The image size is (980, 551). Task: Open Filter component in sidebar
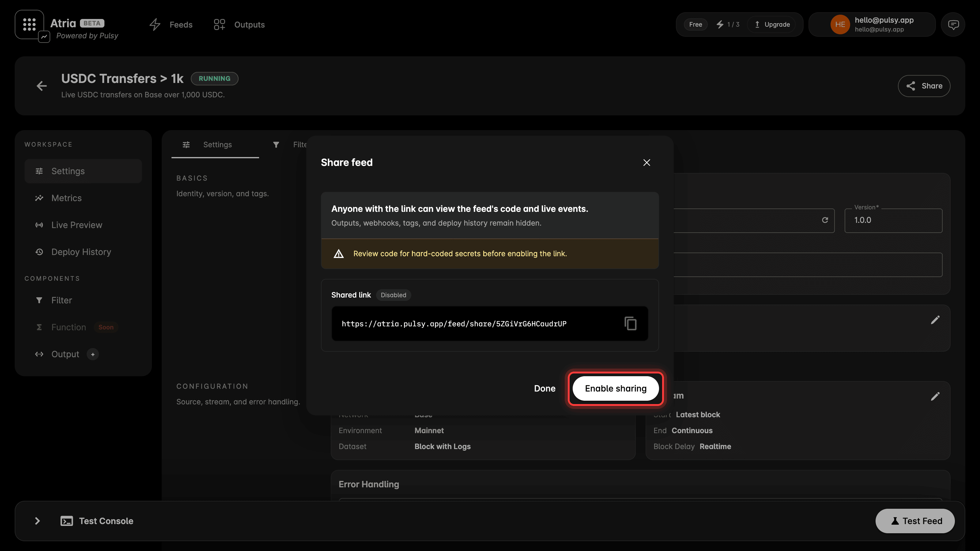click(x=83, y=300)
